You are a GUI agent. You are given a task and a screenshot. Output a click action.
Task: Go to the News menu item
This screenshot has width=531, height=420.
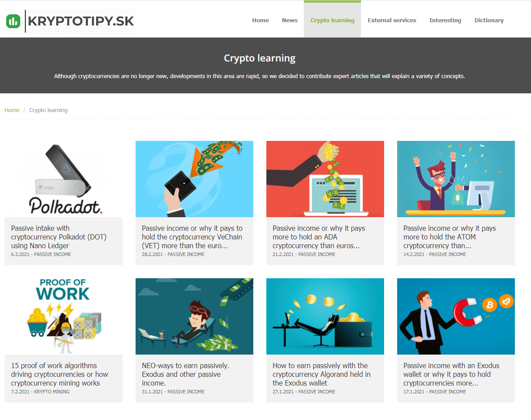click(289, 20)
